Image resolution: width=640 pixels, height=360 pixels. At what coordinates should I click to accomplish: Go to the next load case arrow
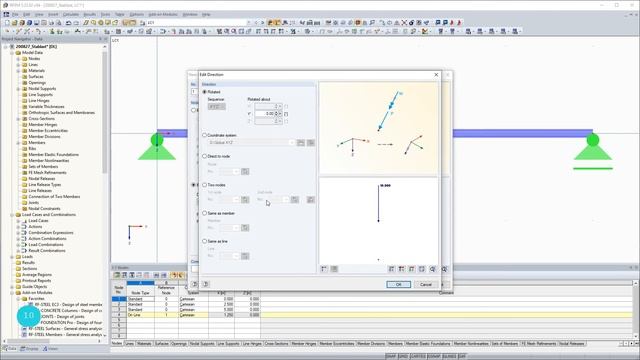point(263,23)
